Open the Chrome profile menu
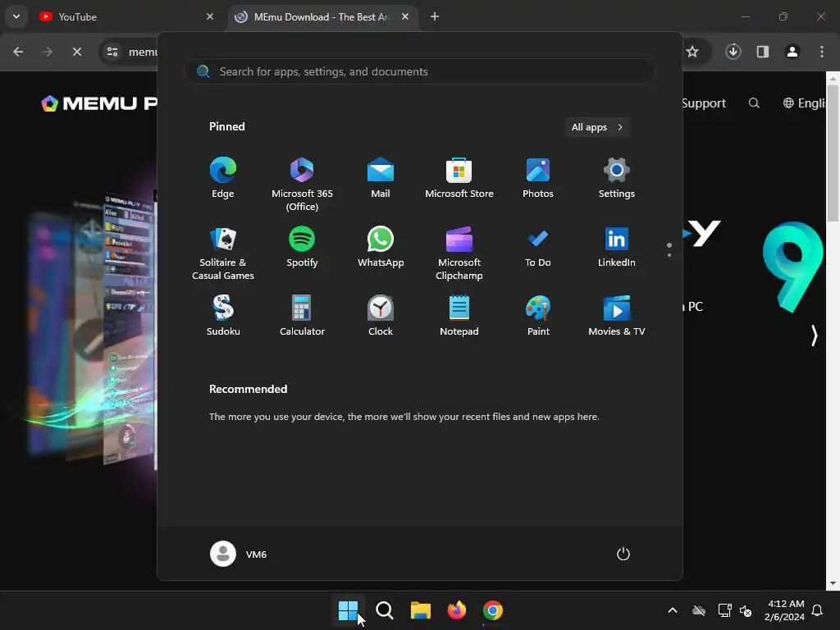This screenshot has height=630, width=840. click(x=792, y=52)
